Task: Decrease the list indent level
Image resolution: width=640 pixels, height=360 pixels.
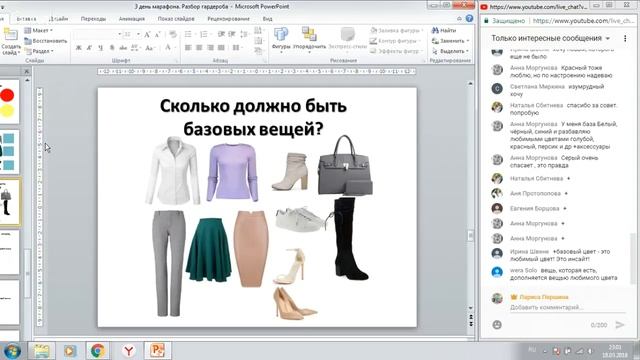Action: click(x=221, y=34)
